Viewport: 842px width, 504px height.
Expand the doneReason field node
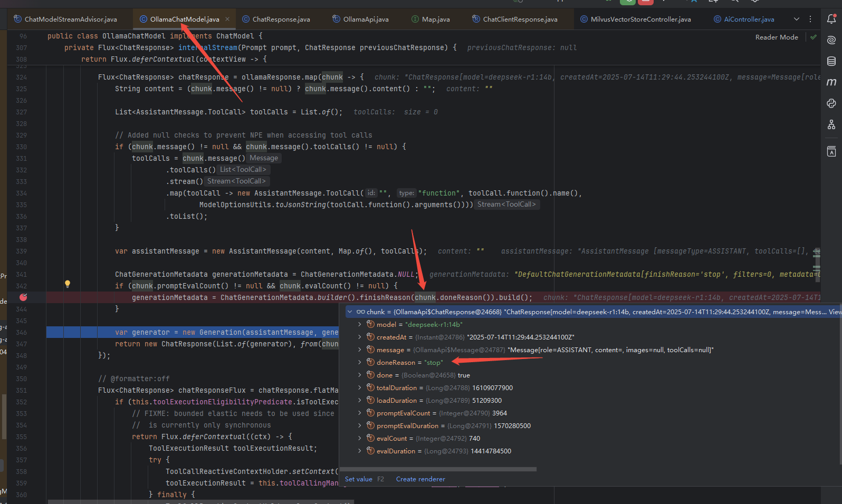(360, 363)
